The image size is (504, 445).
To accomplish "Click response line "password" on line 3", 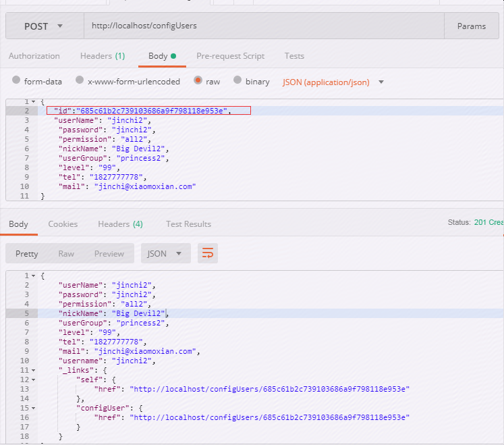I will 107,294.
